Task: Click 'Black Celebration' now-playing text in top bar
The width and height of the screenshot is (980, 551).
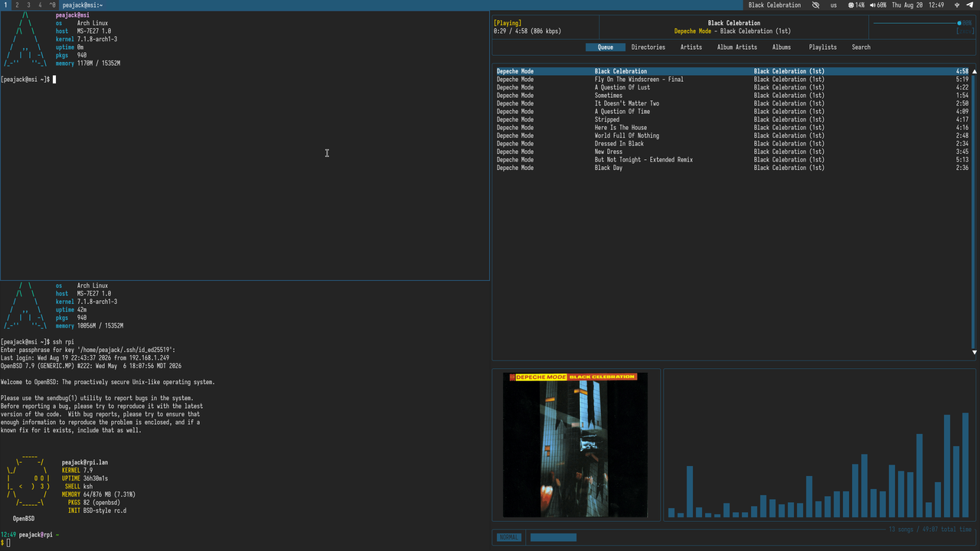Action: (775, 5)
